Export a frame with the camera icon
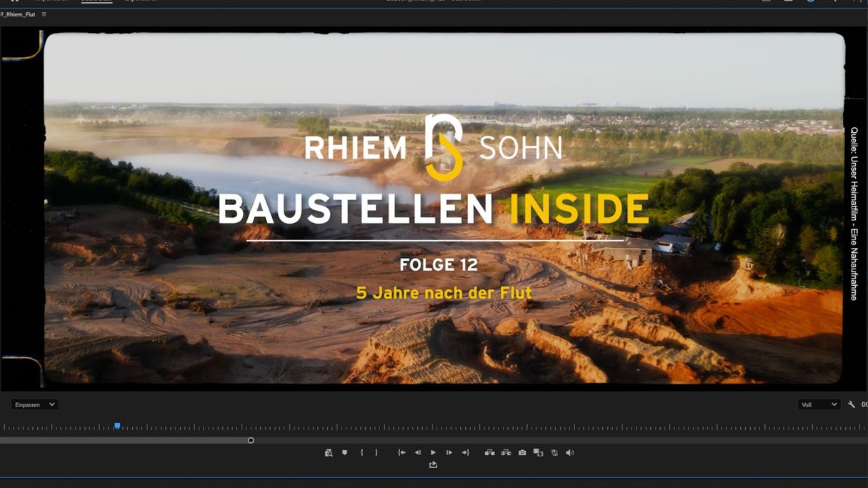 coord(522,453)
